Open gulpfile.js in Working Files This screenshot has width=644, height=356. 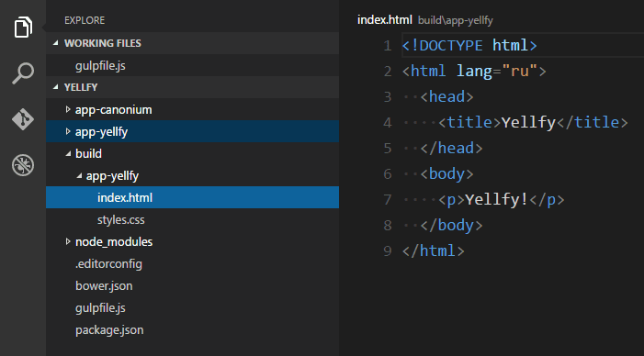click(x=100, y=66)
